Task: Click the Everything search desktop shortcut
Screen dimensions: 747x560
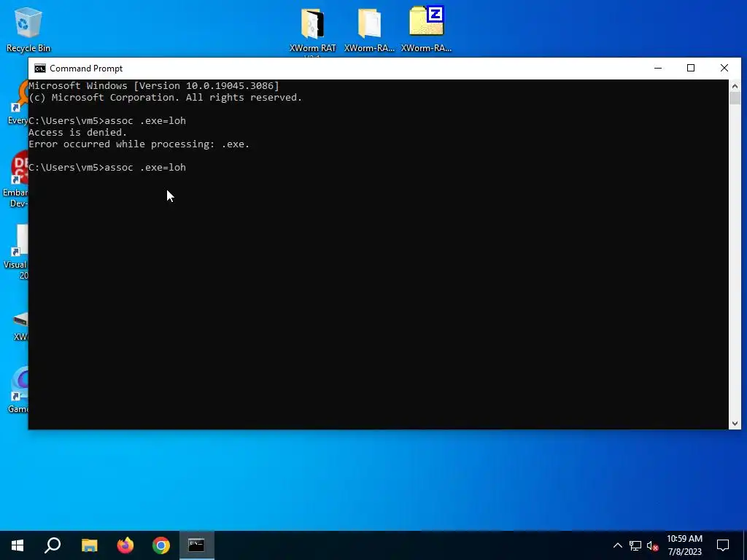Action: click(18, 102)
